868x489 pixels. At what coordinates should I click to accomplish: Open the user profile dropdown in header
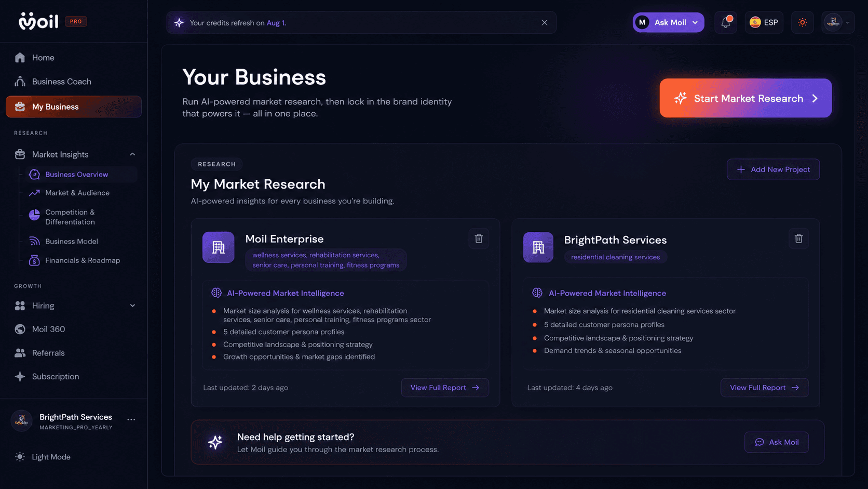838,22
